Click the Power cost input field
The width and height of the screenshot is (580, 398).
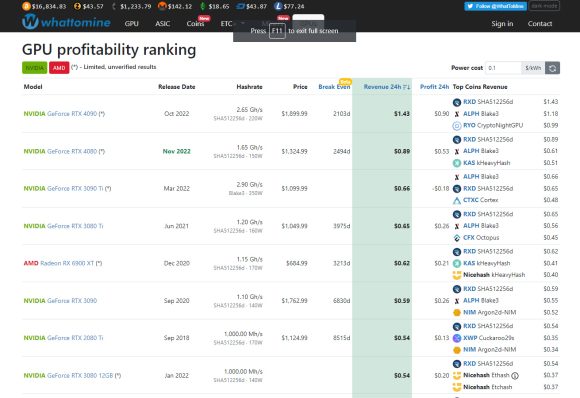pos(503,68)
